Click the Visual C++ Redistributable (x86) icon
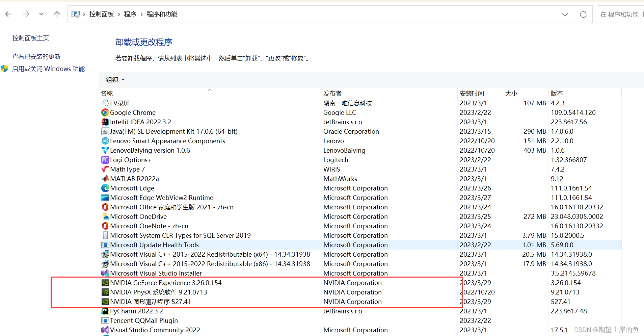644x336 pixels. click(105, 264)
